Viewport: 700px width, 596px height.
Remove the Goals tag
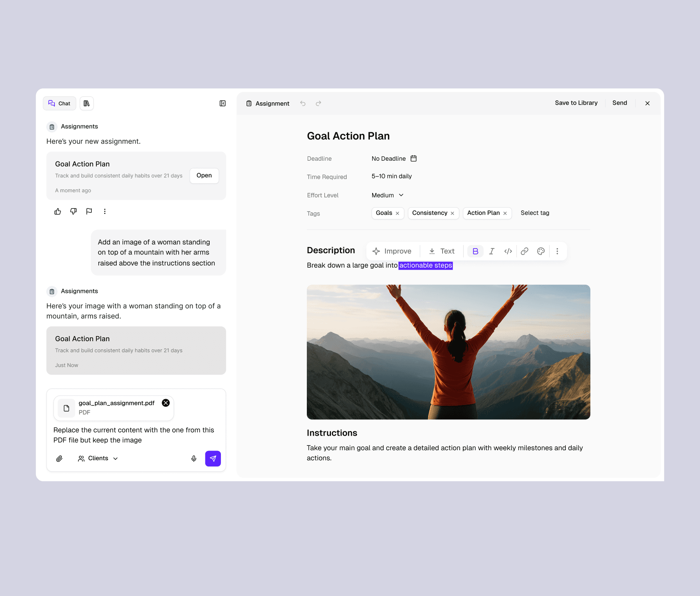(397, 214)
